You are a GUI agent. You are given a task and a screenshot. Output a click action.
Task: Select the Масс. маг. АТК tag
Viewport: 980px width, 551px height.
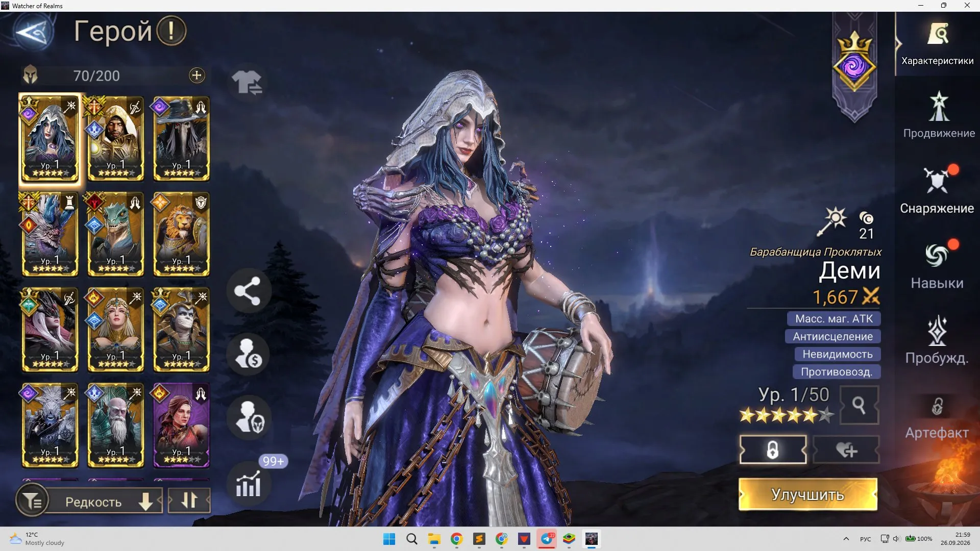(834, 319)
